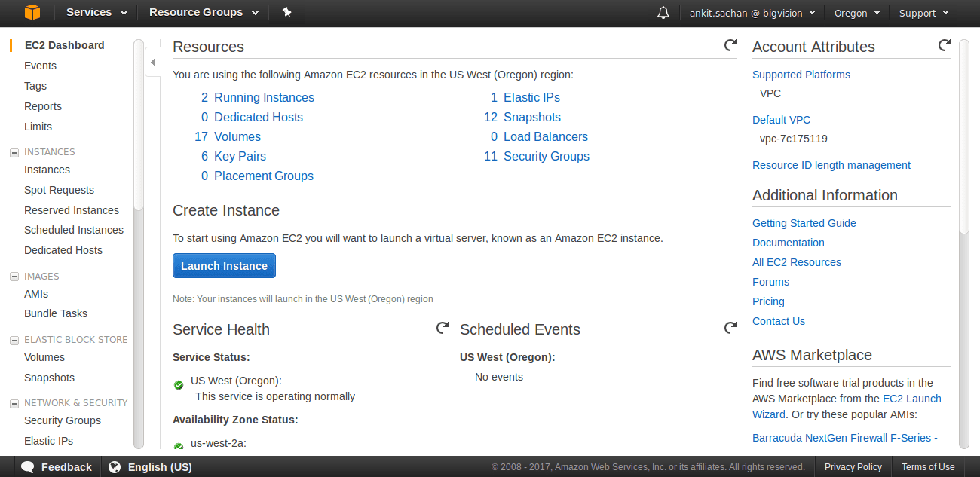Open the notifications bell icon
The image size is (980, 477).
pyautogui.click(x=663, y=13)
